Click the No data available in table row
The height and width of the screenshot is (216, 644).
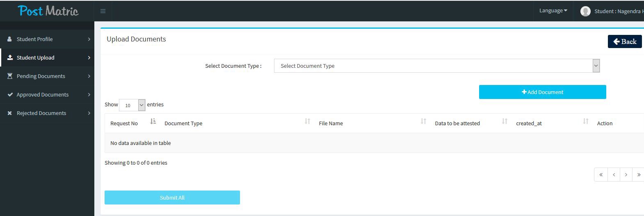point(374,143)
